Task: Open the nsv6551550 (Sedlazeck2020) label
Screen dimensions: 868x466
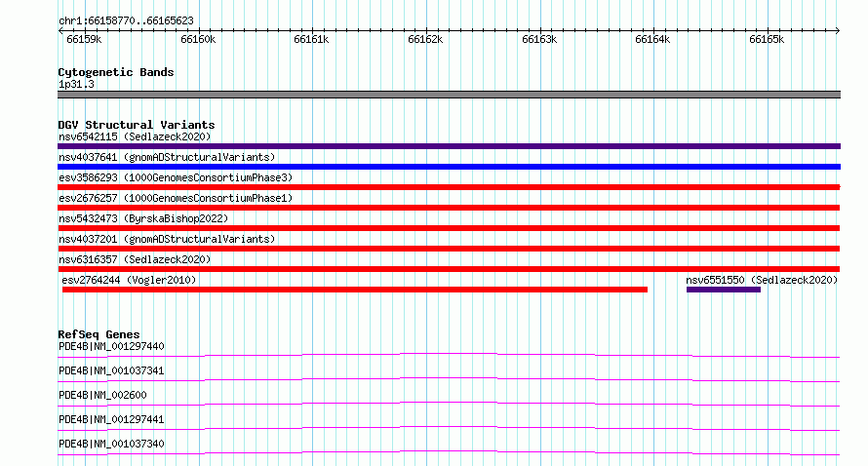Action: 762,280
